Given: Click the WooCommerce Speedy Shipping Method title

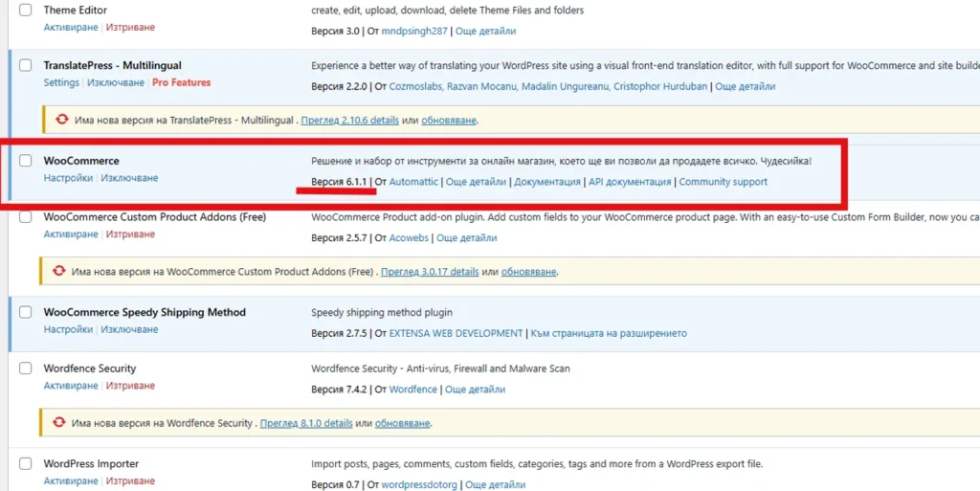Looking at the screenshot, I should (145, 312).
